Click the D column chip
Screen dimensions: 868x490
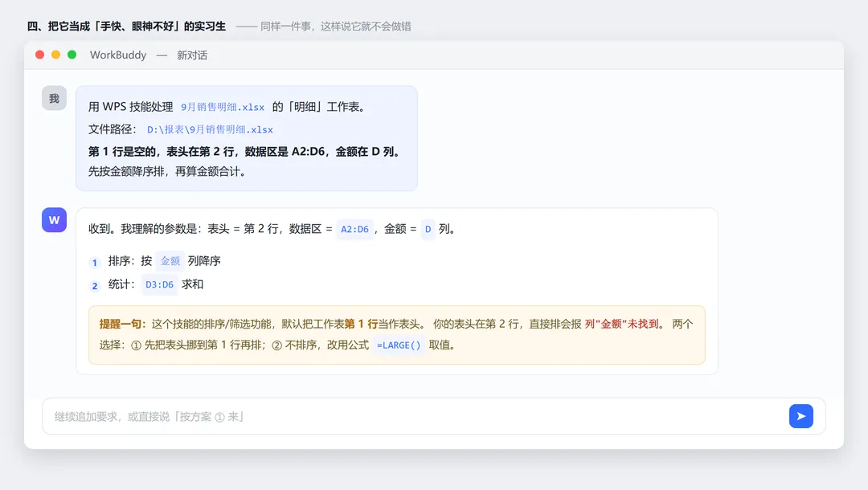click(428, 229)
